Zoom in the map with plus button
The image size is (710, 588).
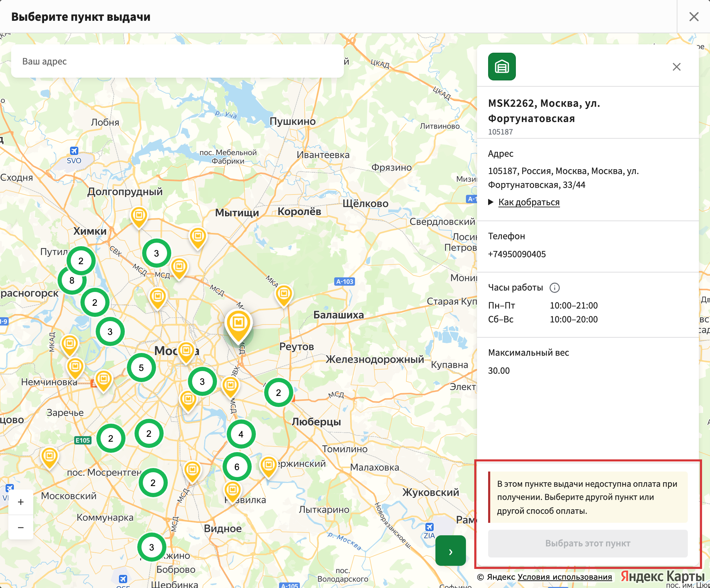[x=21, y=502]
